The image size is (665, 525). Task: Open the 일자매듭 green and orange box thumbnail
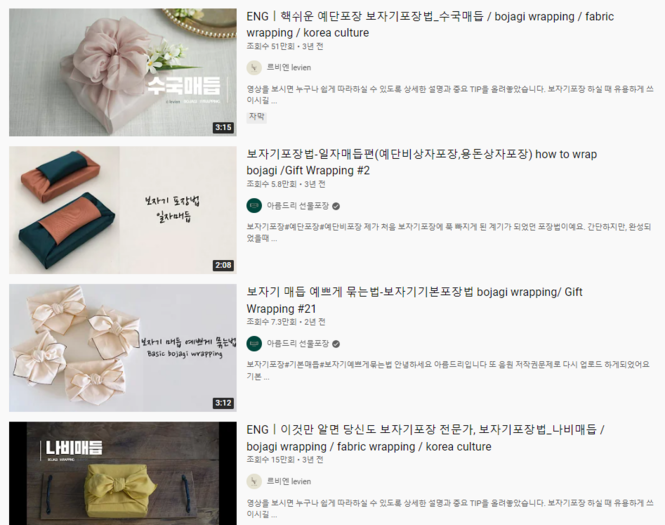pyautogui.click(x=123, y=210)
